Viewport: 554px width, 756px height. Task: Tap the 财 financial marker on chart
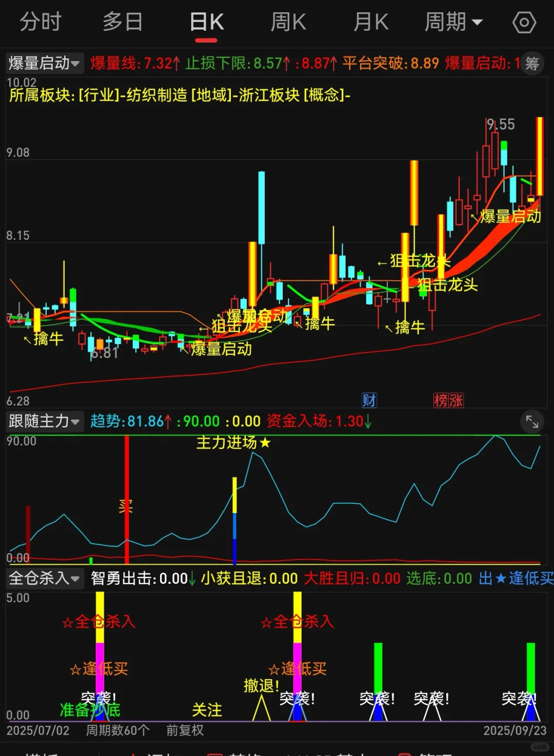369,400
